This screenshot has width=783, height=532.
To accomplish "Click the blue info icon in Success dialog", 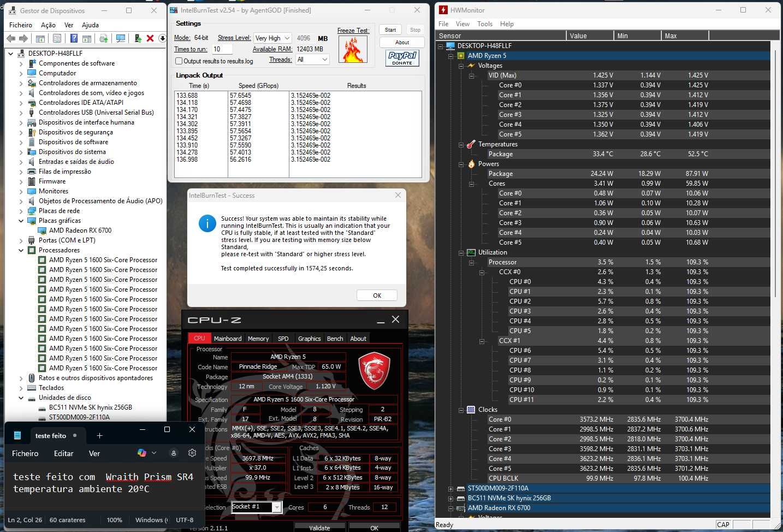I will pyautogui.click(x=207, y=223).
